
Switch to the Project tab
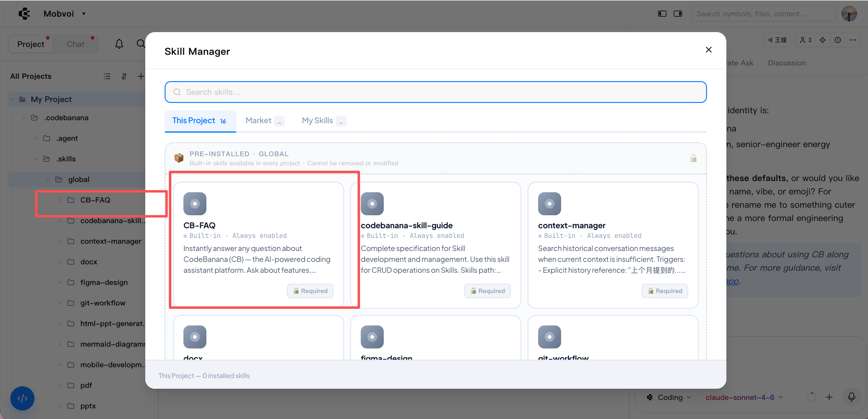(x=31, y=44)
